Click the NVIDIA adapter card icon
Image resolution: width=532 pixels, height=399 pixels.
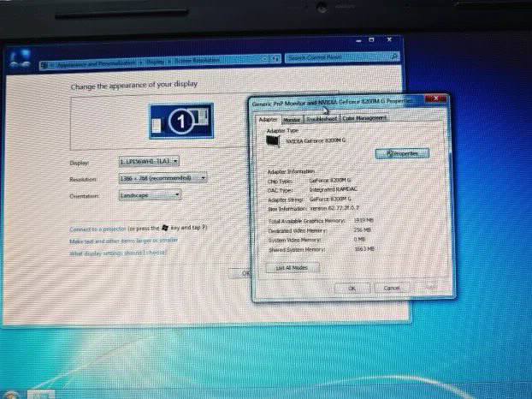[273, 140]
